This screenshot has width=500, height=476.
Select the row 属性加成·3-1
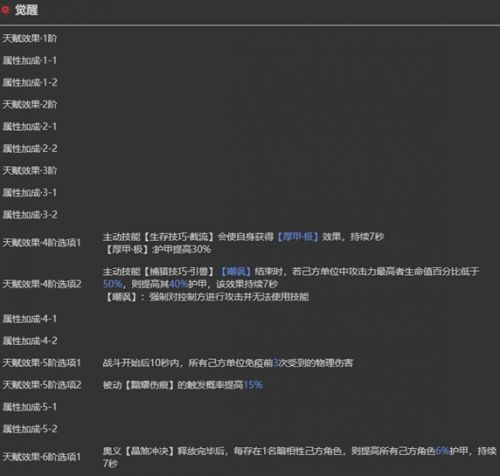[30, 192]
